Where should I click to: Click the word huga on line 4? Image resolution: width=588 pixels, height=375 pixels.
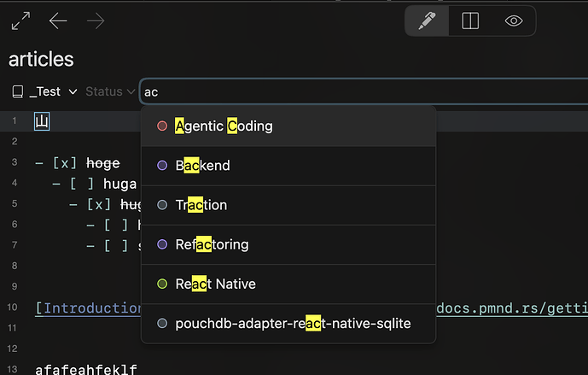click(120, 184)
